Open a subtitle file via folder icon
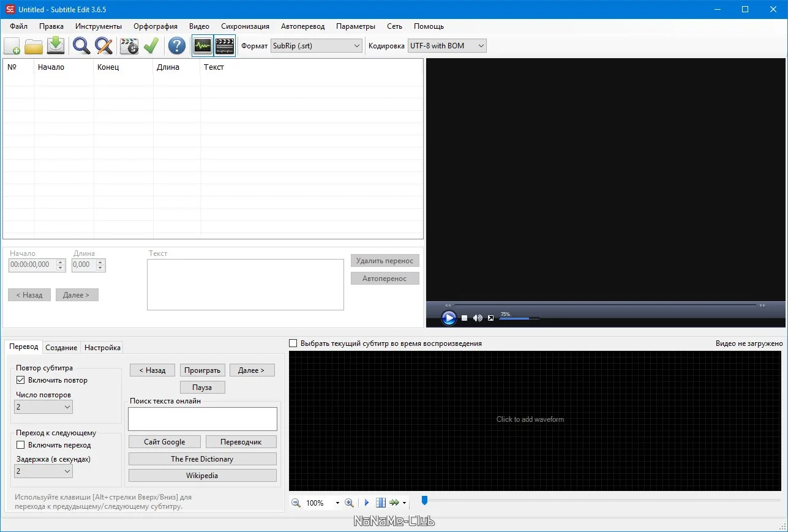The image size is (788, 532). (x=34, y=46)
